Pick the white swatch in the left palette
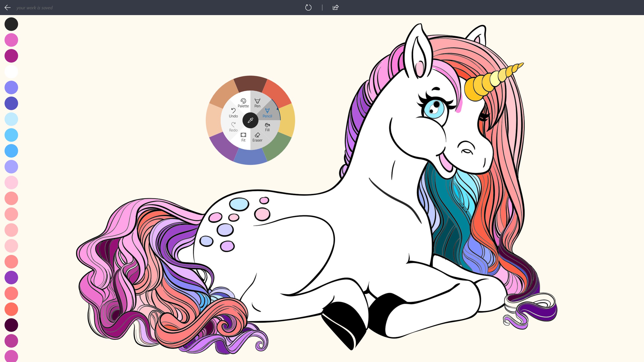Screen dimensions: 644x362 [x=11, y=72]
